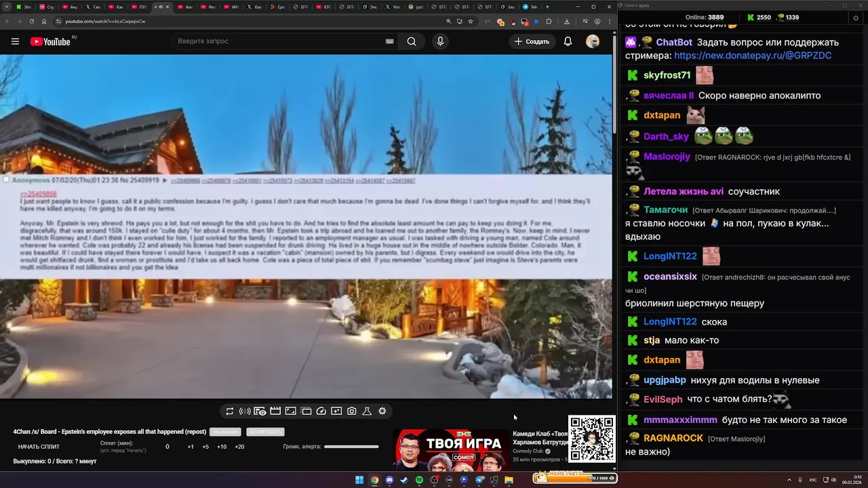Image resolution: width=868 pixels, height=488 pixels.
Task: Add +1 minute to split
Action: [191, 447]
